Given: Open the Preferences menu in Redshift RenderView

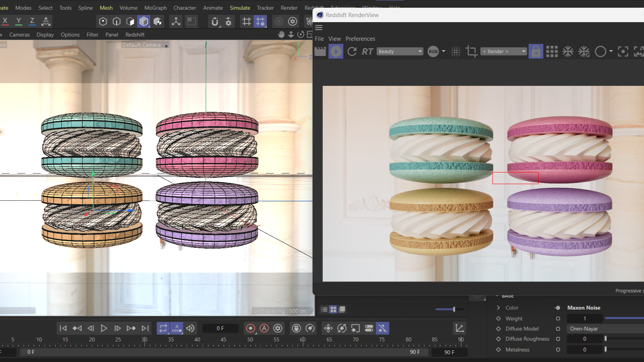Looking at the screenshot, I should pos(360,38).
